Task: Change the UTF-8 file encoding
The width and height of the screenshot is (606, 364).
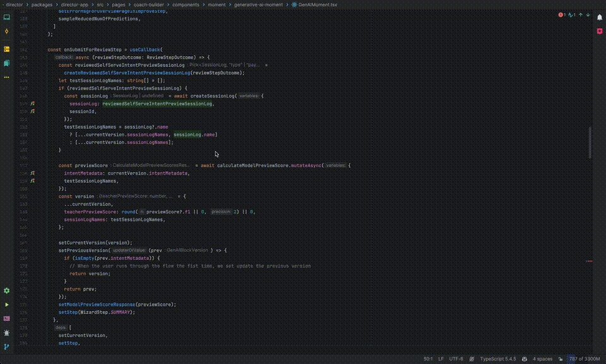Action: 456,359
